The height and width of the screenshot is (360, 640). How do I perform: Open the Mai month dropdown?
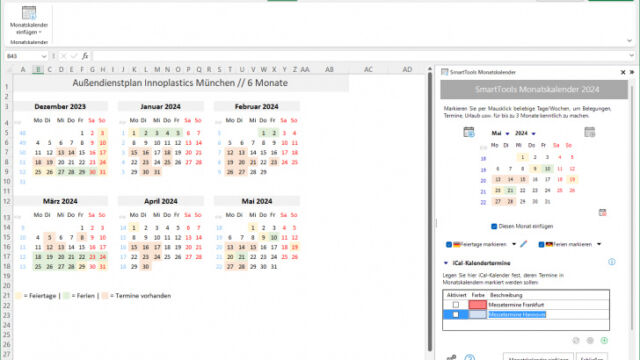click(x=507, y=133)
